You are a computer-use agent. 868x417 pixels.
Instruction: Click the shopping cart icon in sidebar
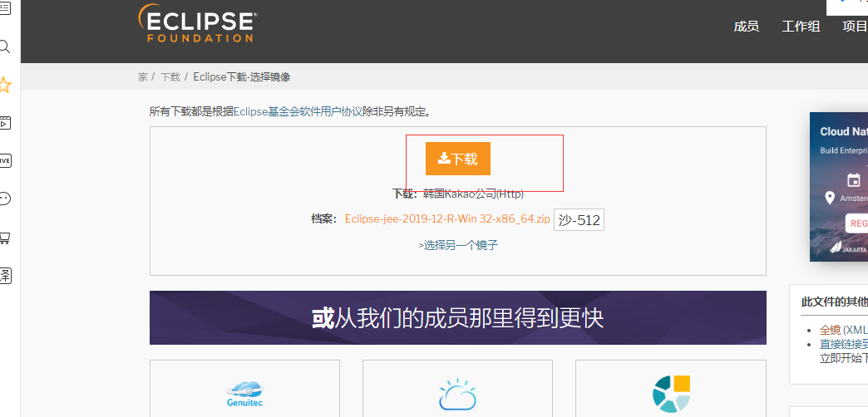click(x=4, y=238)
